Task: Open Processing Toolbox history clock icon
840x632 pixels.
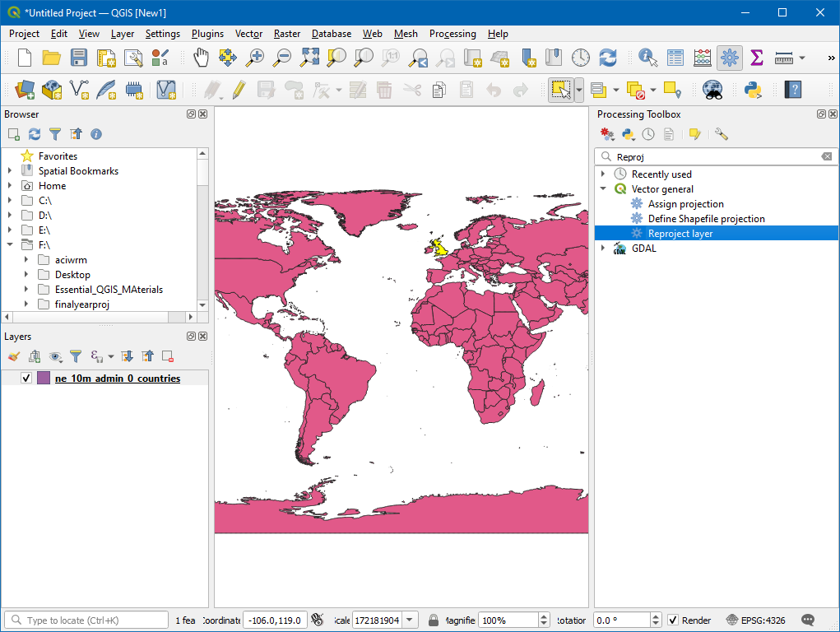Action: [x=648, y=134]
